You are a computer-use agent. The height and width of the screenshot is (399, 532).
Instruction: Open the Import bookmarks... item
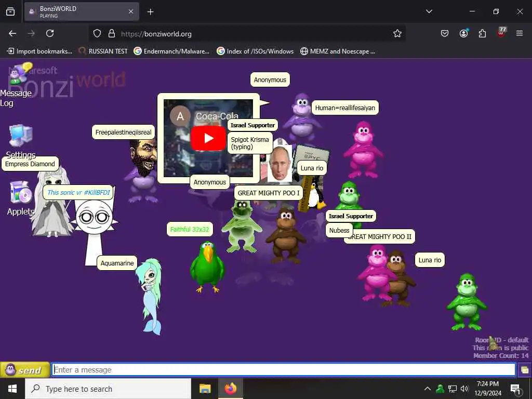pos(39,51)
